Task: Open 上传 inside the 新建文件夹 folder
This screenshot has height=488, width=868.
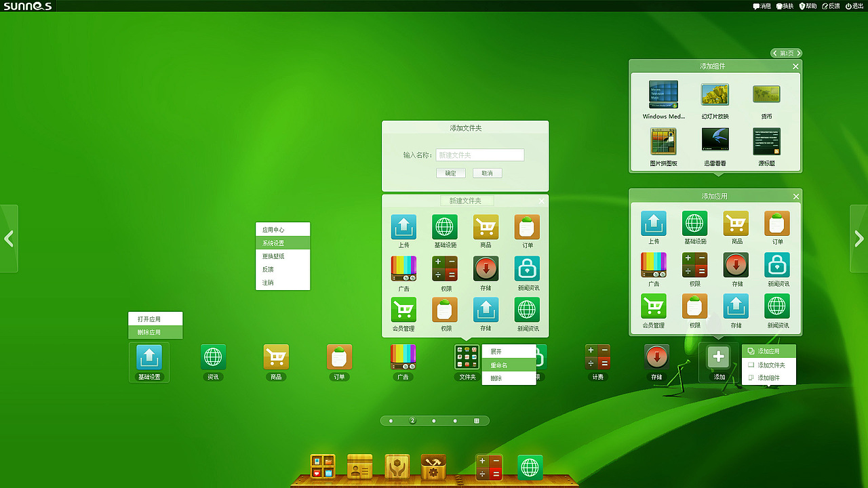Action: tap(403, 228)
